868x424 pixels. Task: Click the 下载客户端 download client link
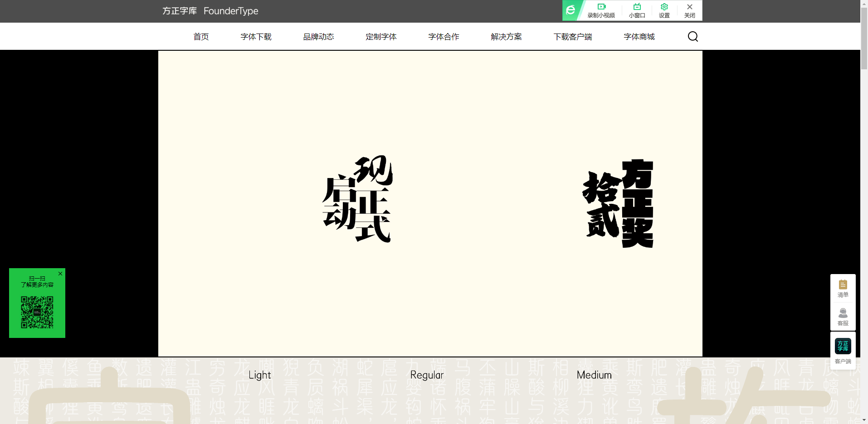click(573, 36)
